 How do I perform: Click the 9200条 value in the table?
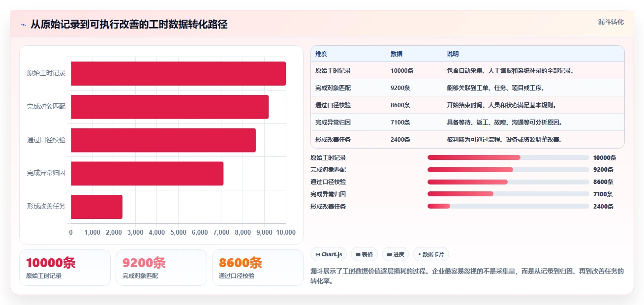(x=400, y=88)
